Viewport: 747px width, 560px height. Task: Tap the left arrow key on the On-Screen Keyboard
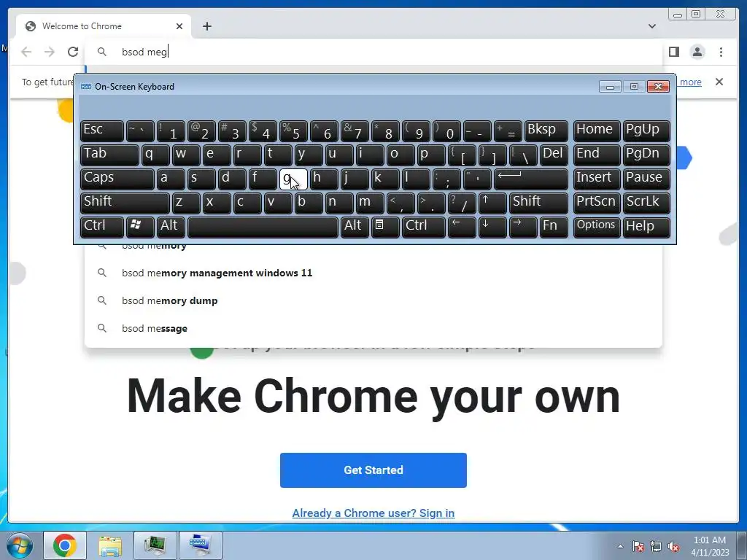462,227
